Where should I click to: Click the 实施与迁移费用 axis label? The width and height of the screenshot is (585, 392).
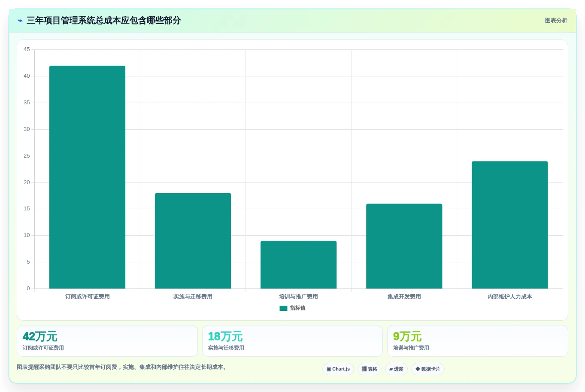pos(193,297)
